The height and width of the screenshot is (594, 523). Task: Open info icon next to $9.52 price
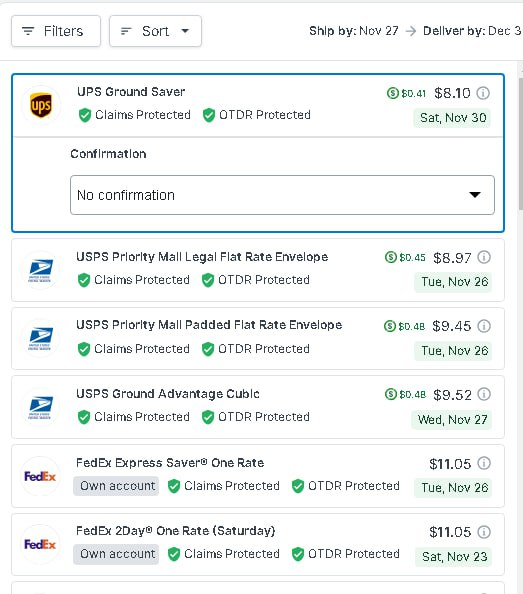point(484,394)
